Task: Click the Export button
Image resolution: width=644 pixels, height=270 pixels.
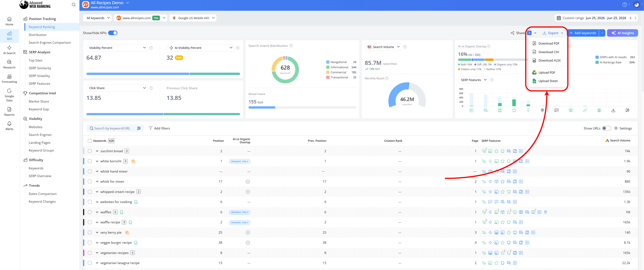Action: (x=553, y=33)
